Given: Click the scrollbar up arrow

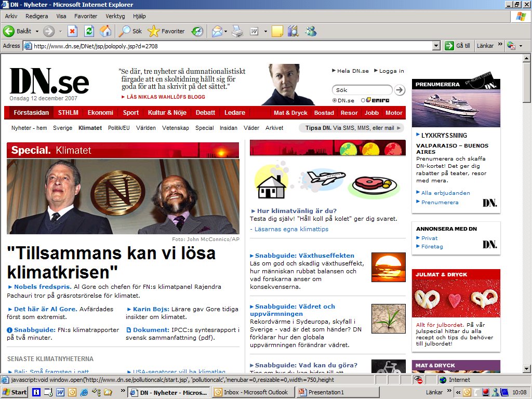Looking at the screenshot, I should click(527, 58).
